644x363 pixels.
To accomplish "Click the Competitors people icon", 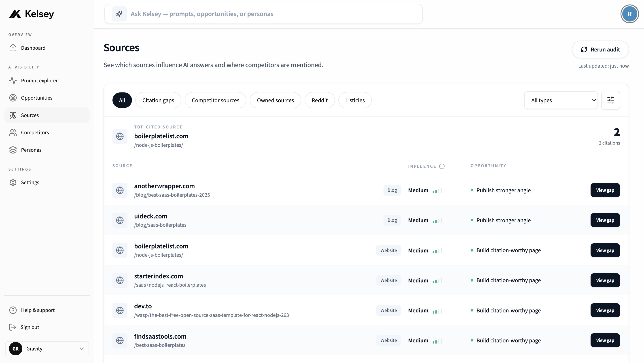I will tap(13, 132).
